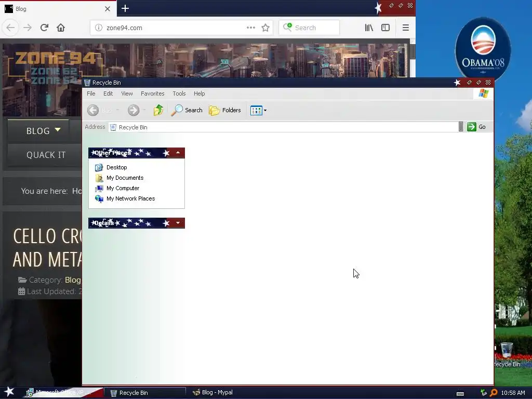Open the Edit menu in Recycle Bin
Screen dimensions: 532x399
click(108, 94)
